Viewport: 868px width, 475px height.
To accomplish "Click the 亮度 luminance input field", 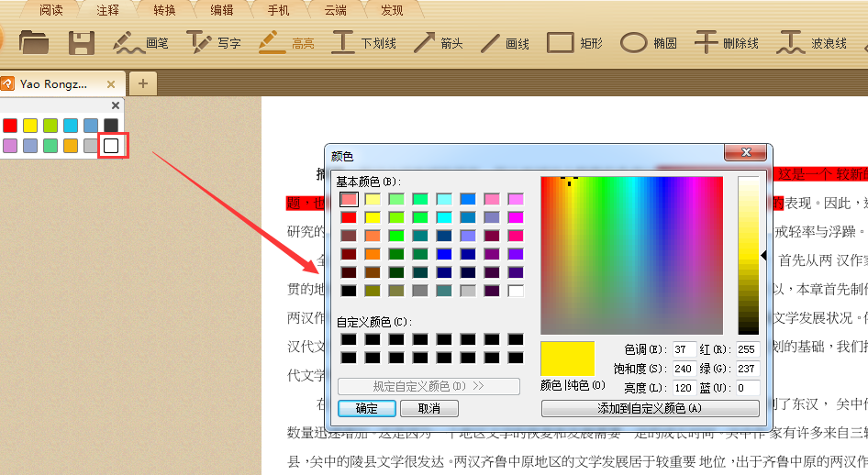I will [684, 388].
